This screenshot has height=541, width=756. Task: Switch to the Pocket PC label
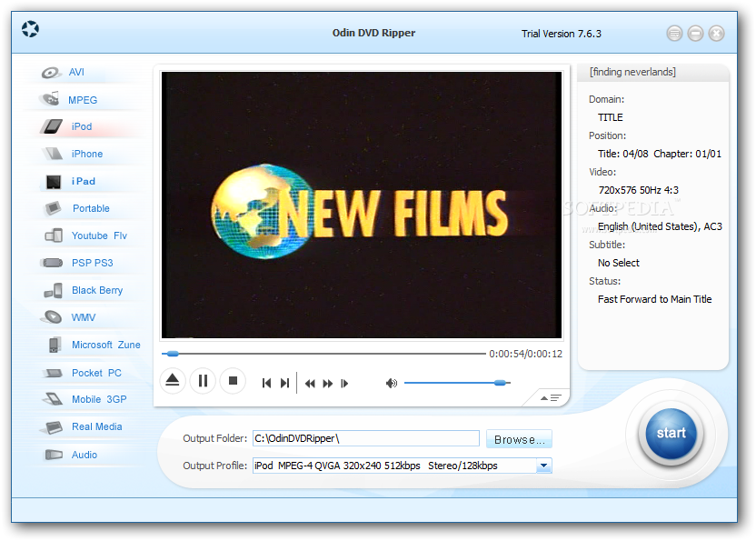click(96, 373)
